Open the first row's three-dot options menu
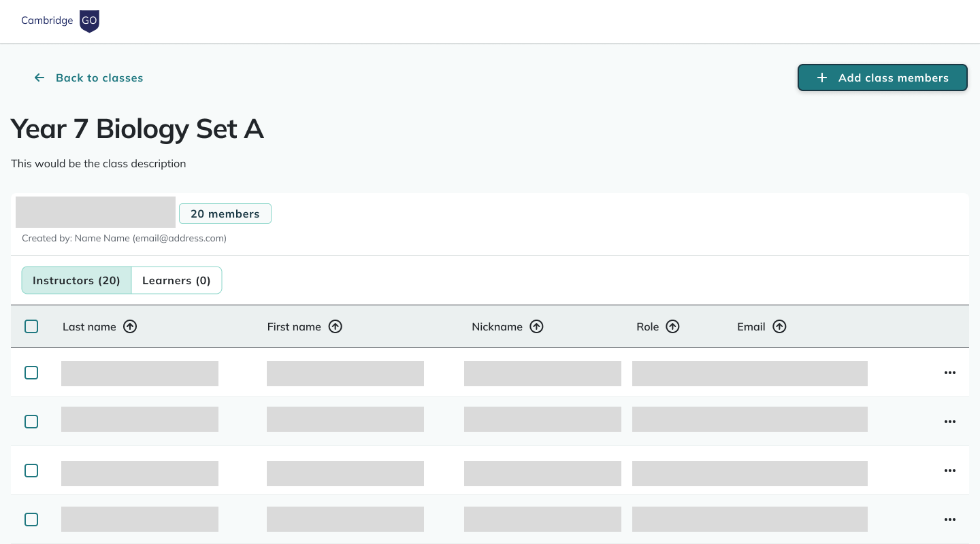Image resolution: width=980 pixels, height=544 pixels. pos(950,373)
